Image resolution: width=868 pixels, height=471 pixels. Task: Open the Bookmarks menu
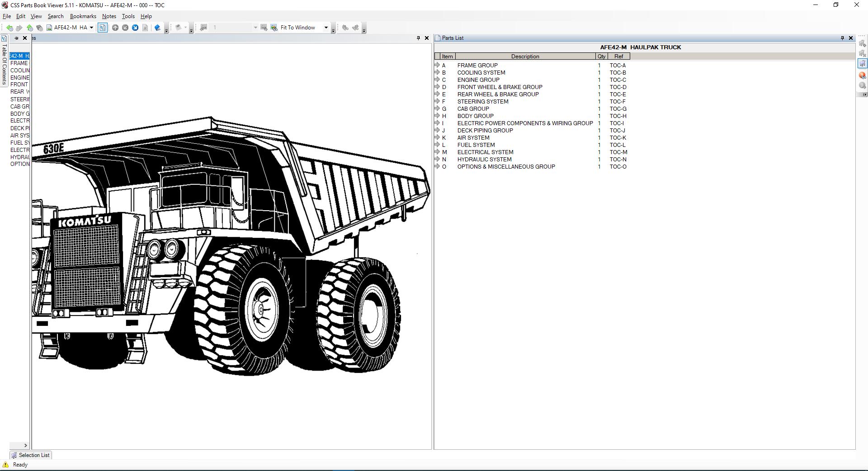tap(83, 16)
